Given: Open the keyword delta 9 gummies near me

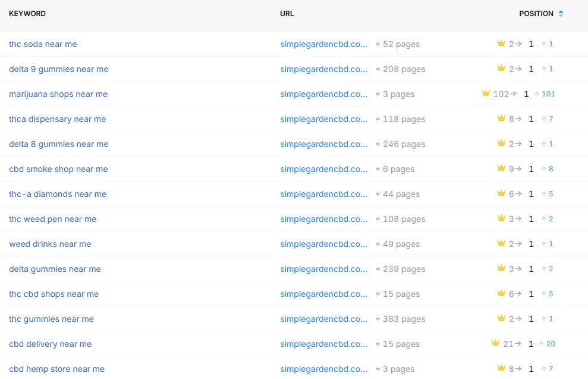Looking at the screenshot, I should [x=58, y=69].
